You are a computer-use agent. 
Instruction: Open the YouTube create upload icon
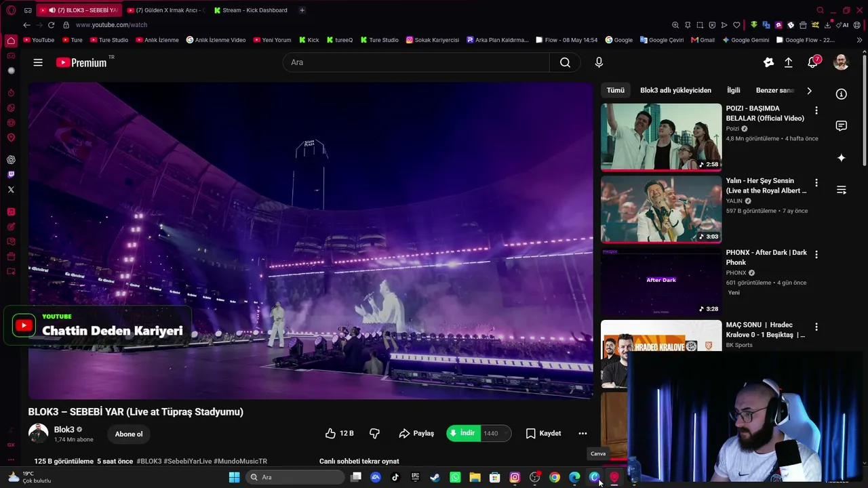(789, 62)
